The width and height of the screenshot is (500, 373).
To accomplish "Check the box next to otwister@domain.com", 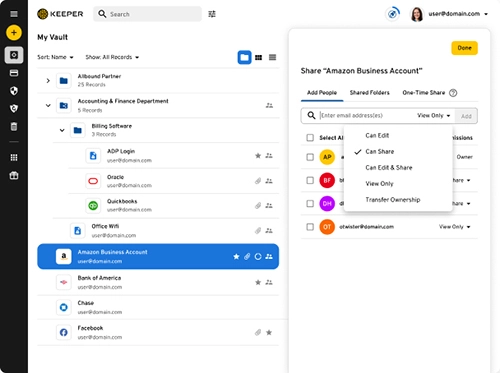I will (310, 227).
